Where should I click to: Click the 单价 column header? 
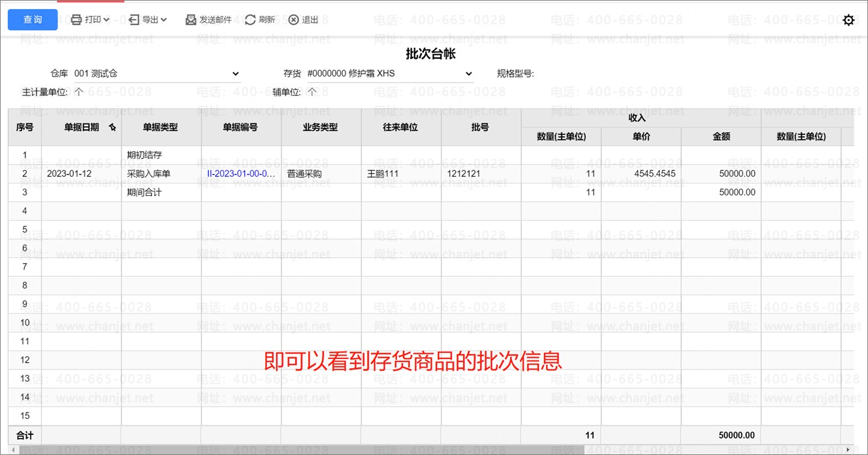click(x=641, y=136)
